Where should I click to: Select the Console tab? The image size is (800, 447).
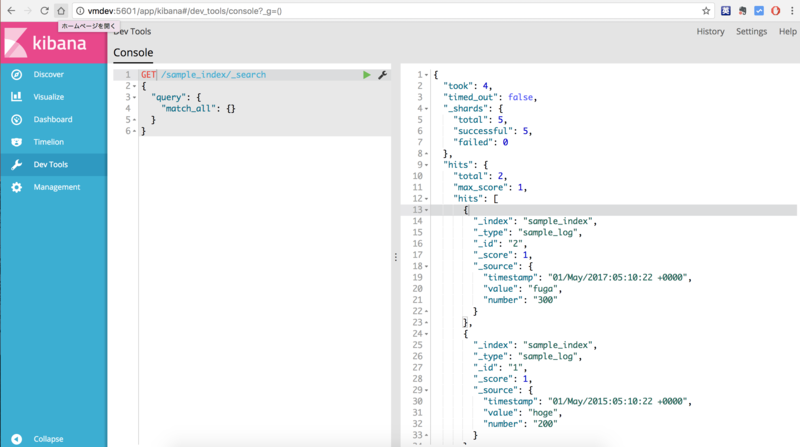pyautogui.click(x=133, y=53)
